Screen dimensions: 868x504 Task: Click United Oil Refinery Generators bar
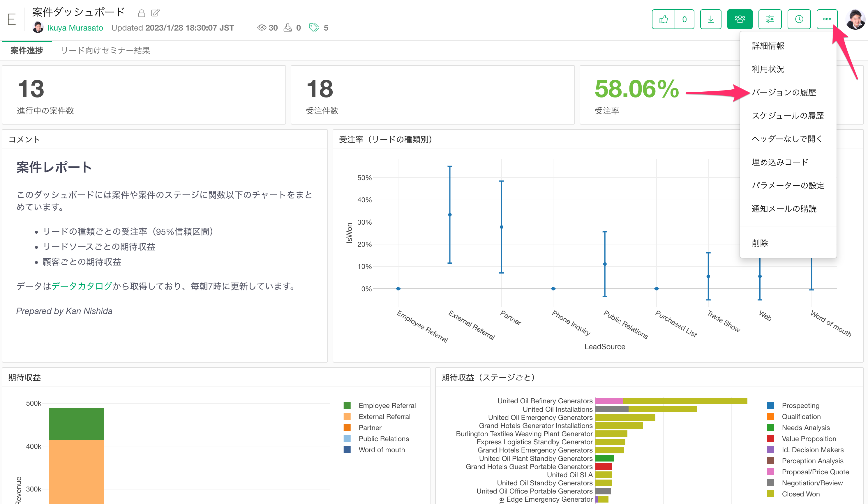[671, 401]
